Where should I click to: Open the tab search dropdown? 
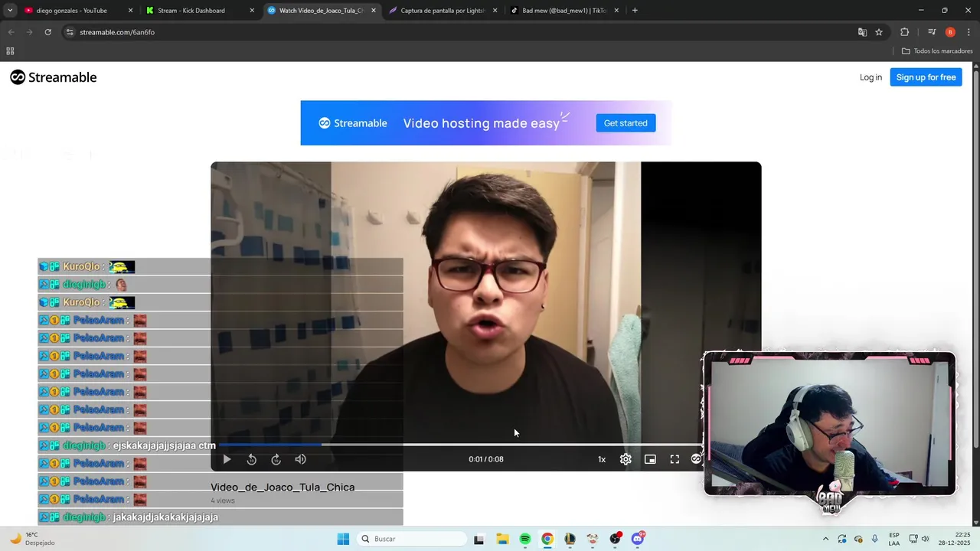click(x=10, y=11)
